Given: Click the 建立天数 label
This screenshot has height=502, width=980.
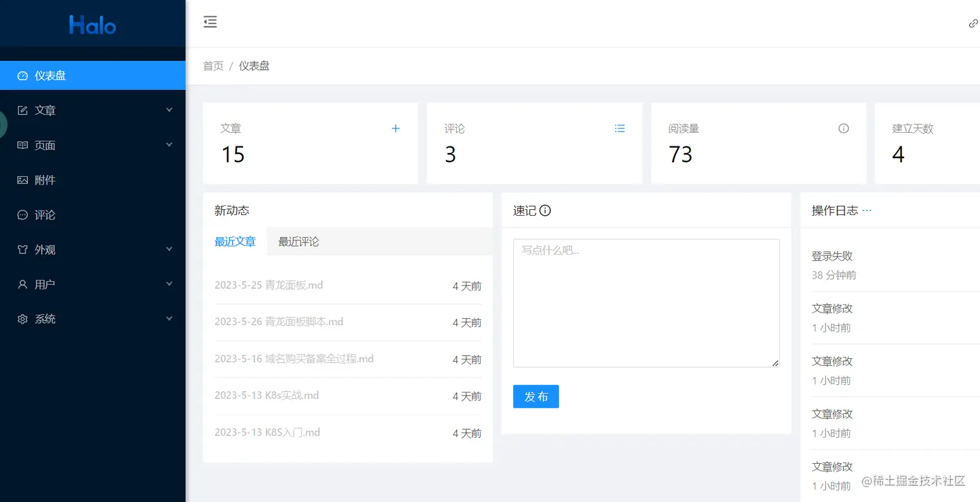Looking at the screenshot, I should pos(913,129).
